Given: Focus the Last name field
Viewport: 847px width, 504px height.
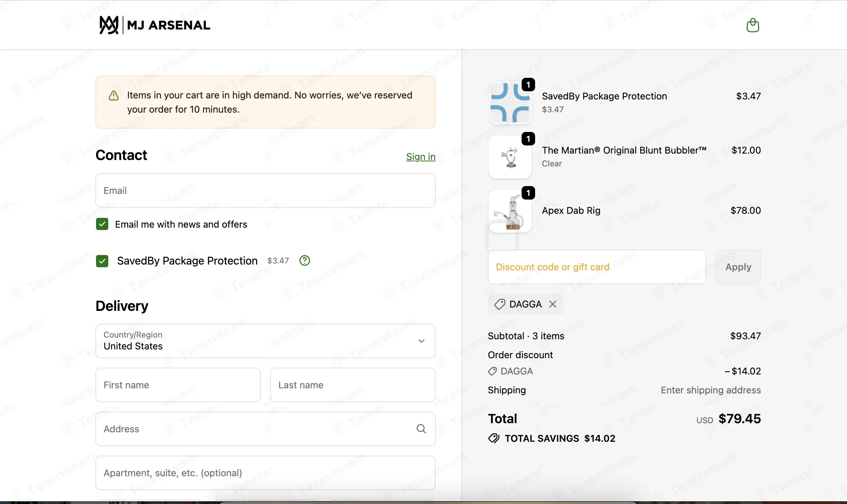Looking at the screenshot, I should point(352,385).
